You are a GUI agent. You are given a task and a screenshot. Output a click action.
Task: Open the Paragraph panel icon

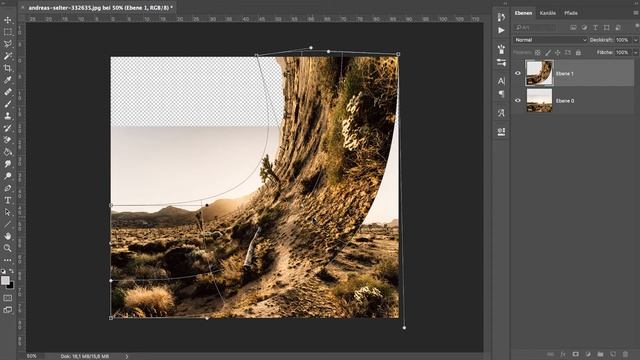coord(501,94)
